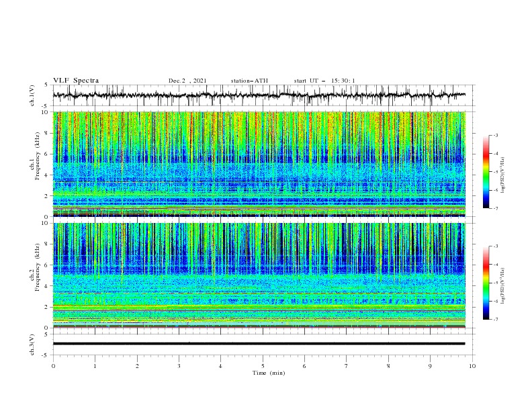Click the "-7" tick on ch.1 colorbar
532x411 pixels.
495,208
